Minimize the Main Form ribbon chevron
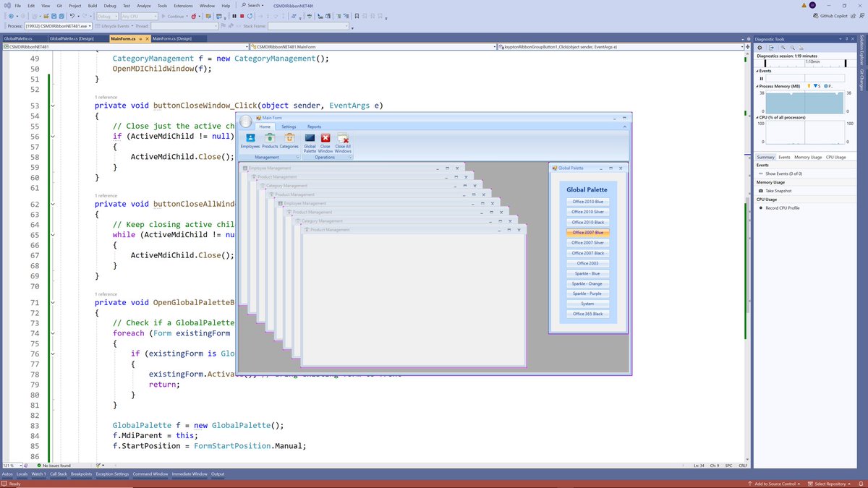Image resolution: width=868 pixels, height=488 pixels. 624,127
